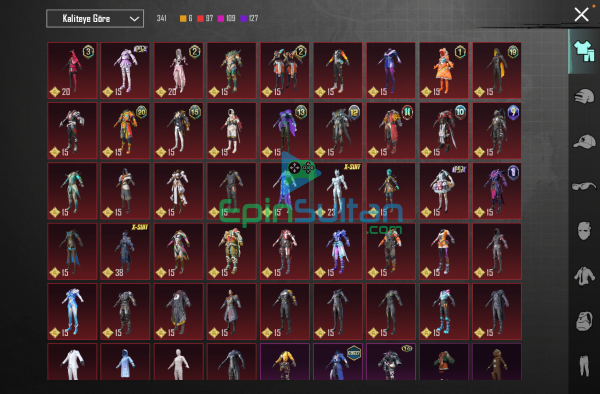Select the light blue hooded outfit
Screen dimensions: 600x394
pos(125,361)
